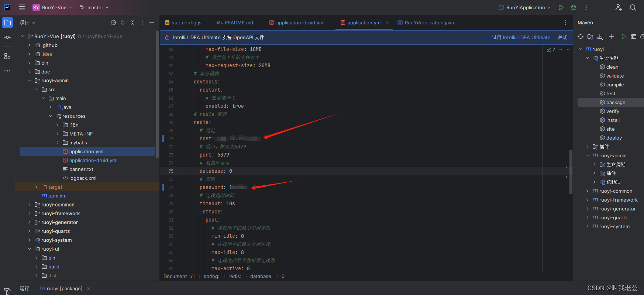The image size is (644, 295).
Task: Open more run actions menu
Action: click(x=586, y=7)
